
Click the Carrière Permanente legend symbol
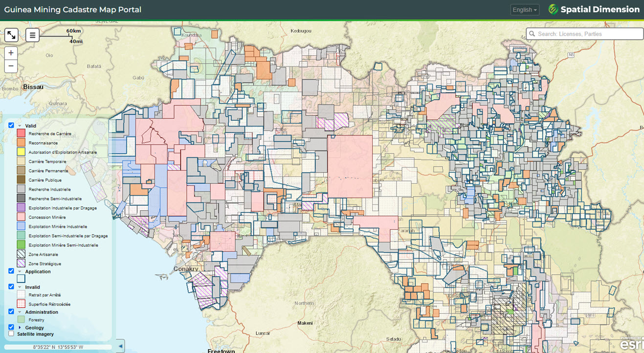point(21,171)
